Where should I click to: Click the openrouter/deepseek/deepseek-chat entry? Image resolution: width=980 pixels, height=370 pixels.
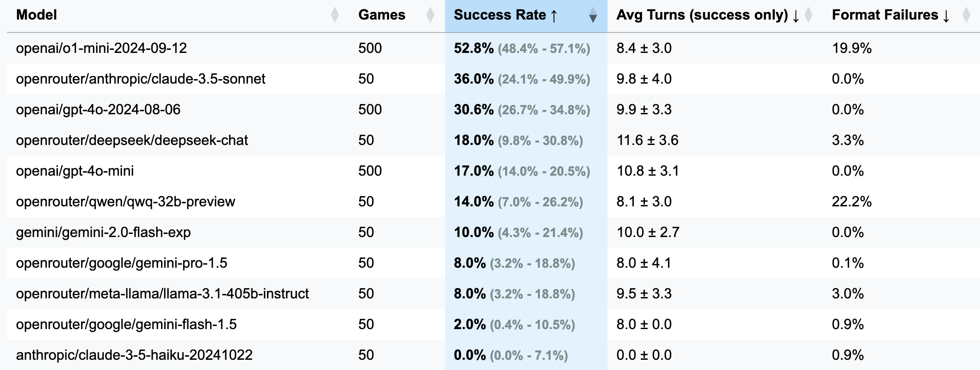tap(132, 140)
